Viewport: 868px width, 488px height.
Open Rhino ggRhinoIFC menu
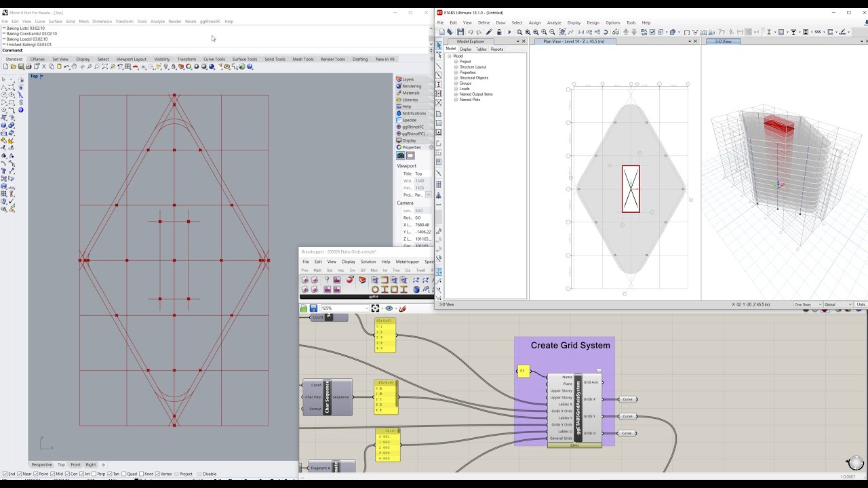coord(210,21)
